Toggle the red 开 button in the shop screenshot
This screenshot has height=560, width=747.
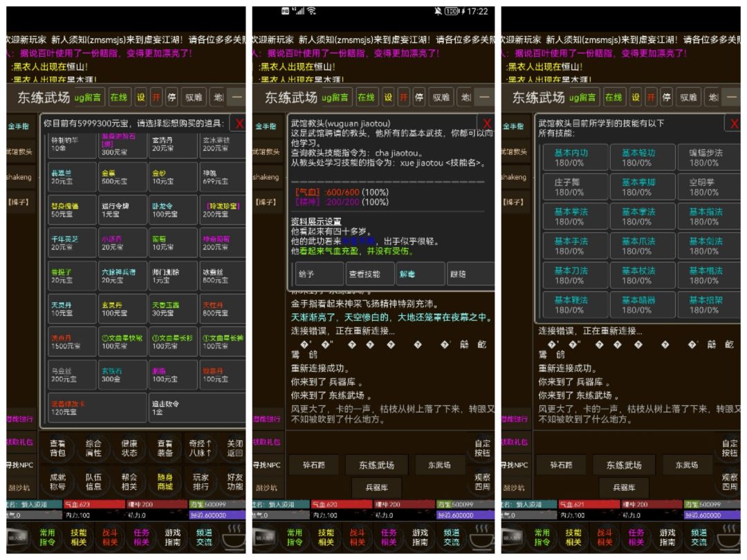coord(156,97)
